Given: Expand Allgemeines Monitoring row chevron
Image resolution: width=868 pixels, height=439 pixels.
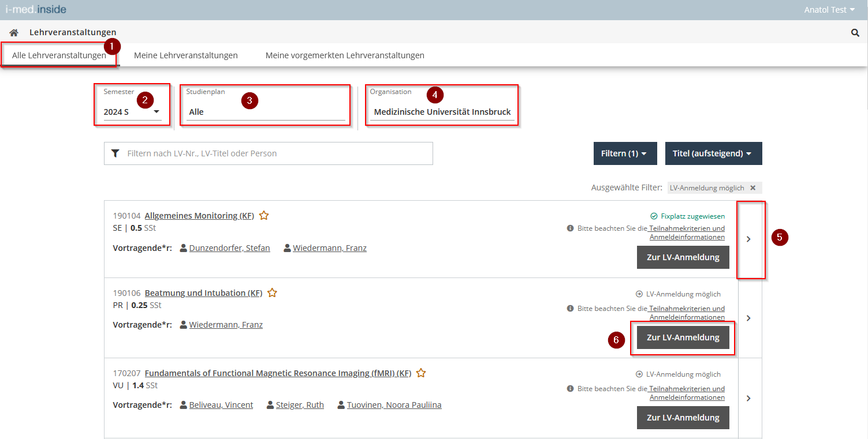Looking at the screenshot, I should 750,239.
